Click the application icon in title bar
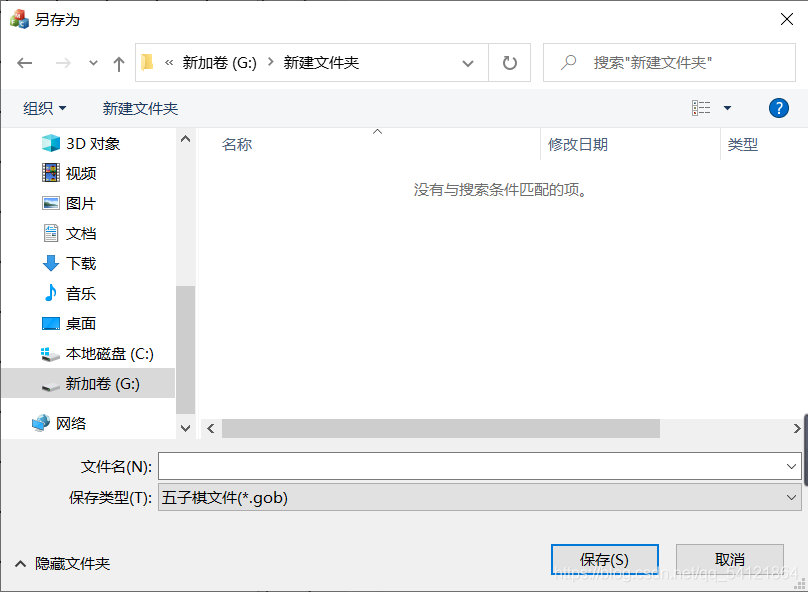The width and height of the screenshot is (808, 592). pos(19,19)
